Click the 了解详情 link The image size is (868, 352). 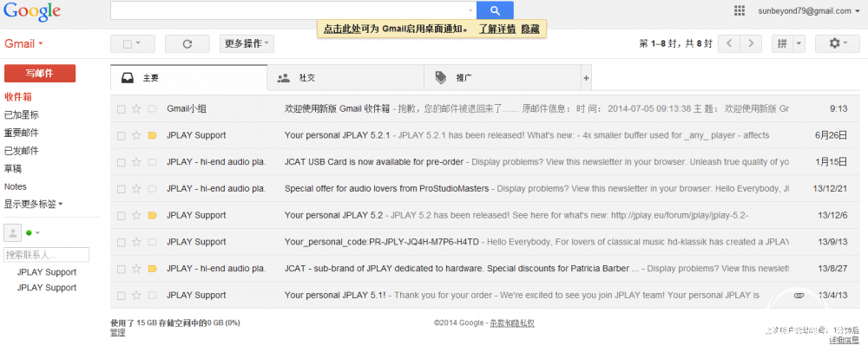(x=497, y=29)
